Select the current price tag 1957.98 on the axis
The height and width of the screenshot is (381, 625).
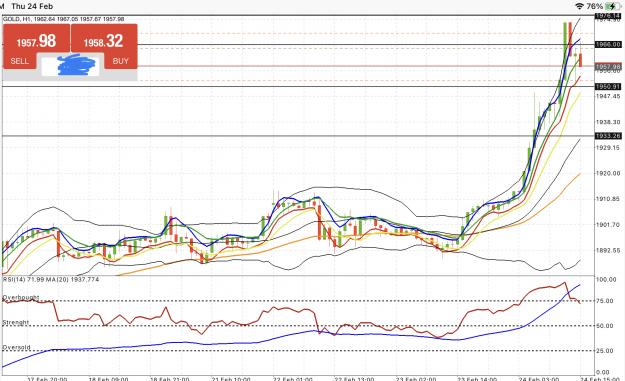[608, 67]
